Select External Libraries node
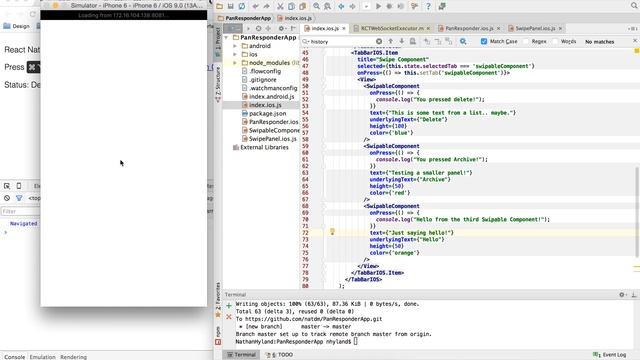 pyautogui.click(x=260, y=147)
